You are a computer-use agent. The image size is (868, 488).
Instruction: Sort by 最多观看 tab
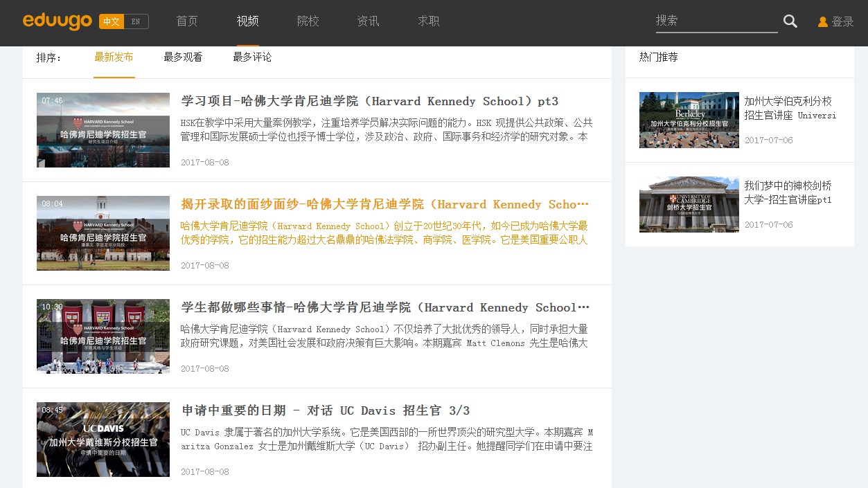[x=184, y=57]
